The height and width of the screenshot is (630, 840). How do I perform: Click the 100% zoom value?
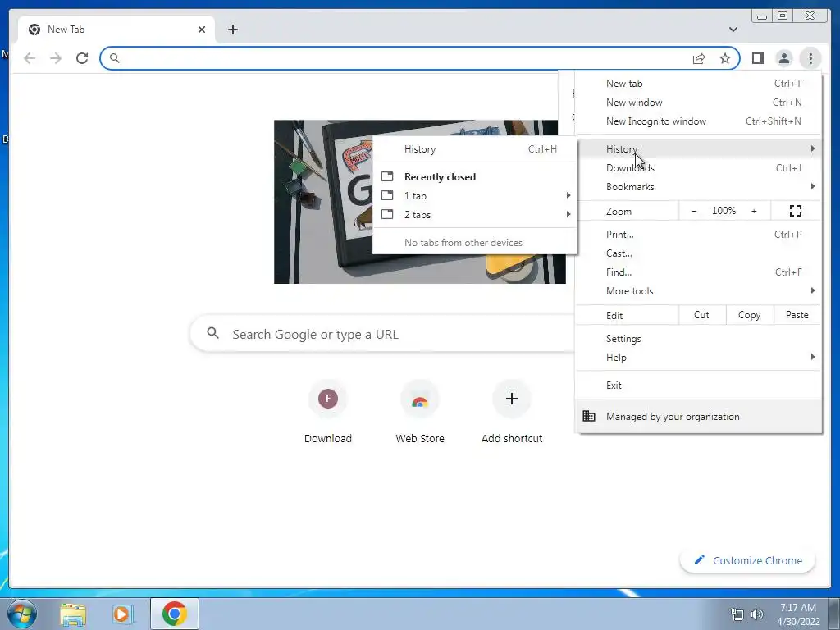(x=724, y=211)
